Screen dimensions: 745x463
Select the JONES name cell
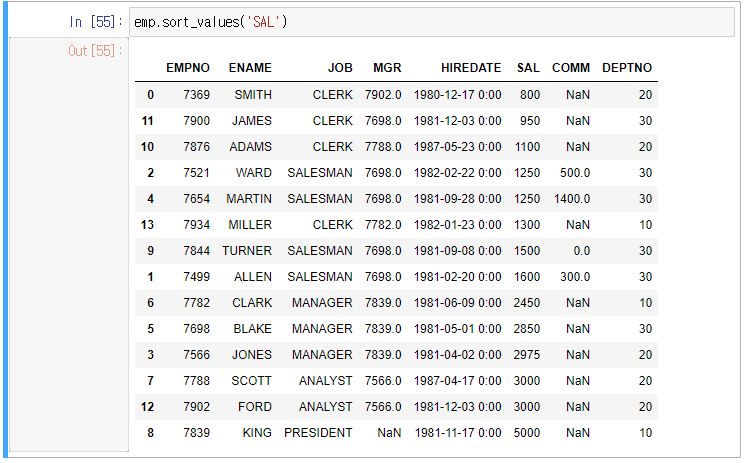pyautogui.click(x=252, y=355)
